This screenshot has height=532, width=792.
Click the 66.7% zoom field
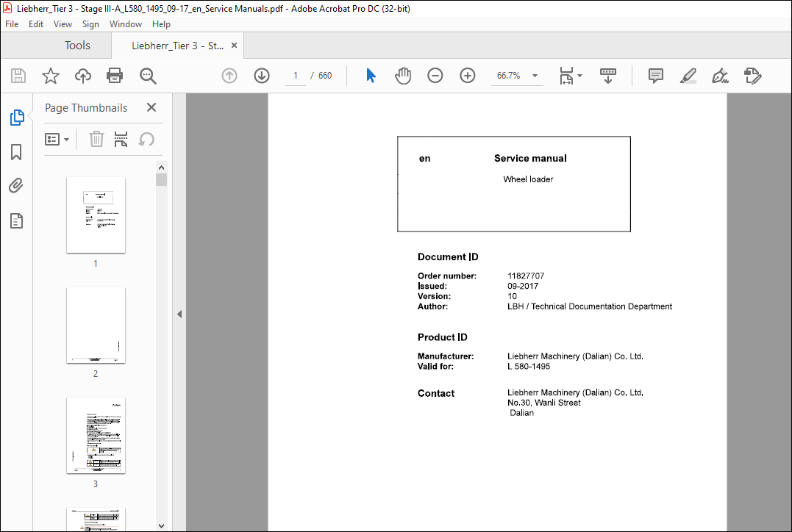click(509, 76)
